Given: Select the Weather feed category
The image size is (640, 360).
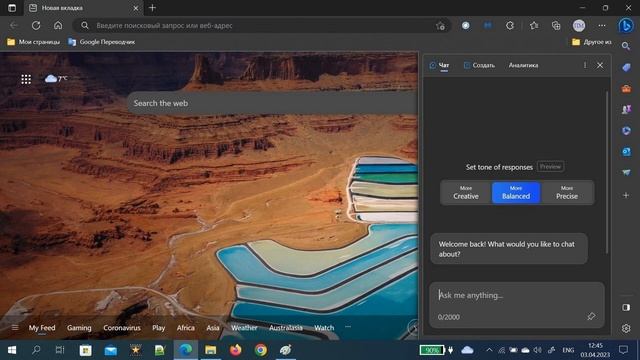Looking at the screenshot, I should (244, 328).
